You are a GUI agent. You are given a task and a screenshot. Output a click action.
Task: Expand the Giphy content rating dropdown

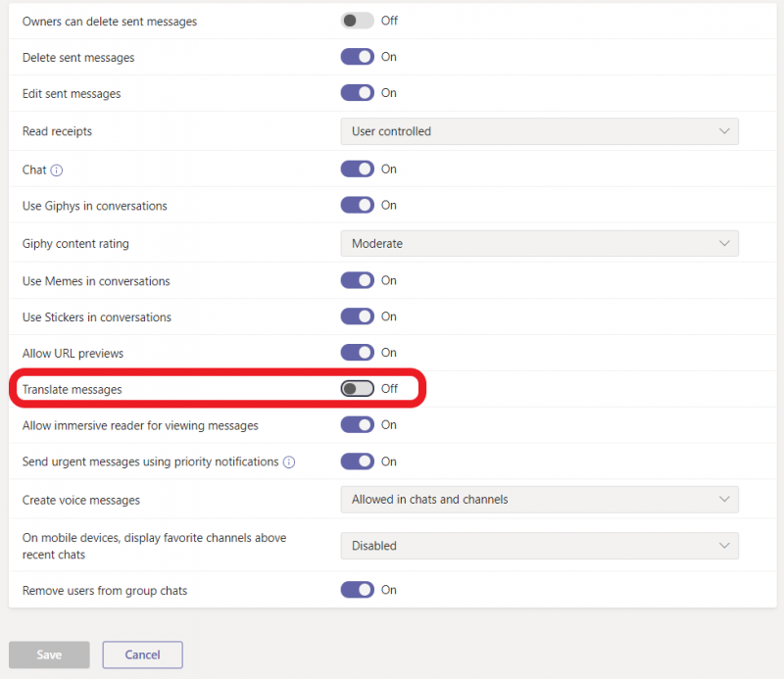click(x=539, y=243)
